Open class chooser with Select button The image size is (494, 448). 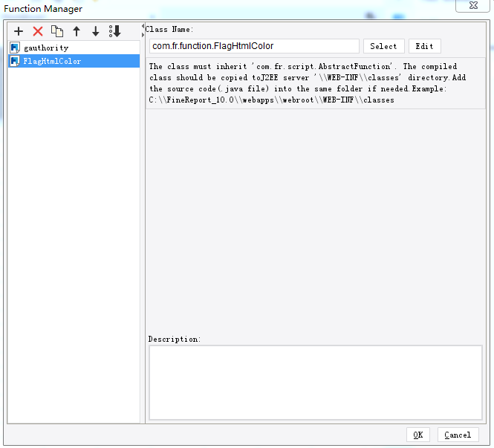[x=383, y=46]
